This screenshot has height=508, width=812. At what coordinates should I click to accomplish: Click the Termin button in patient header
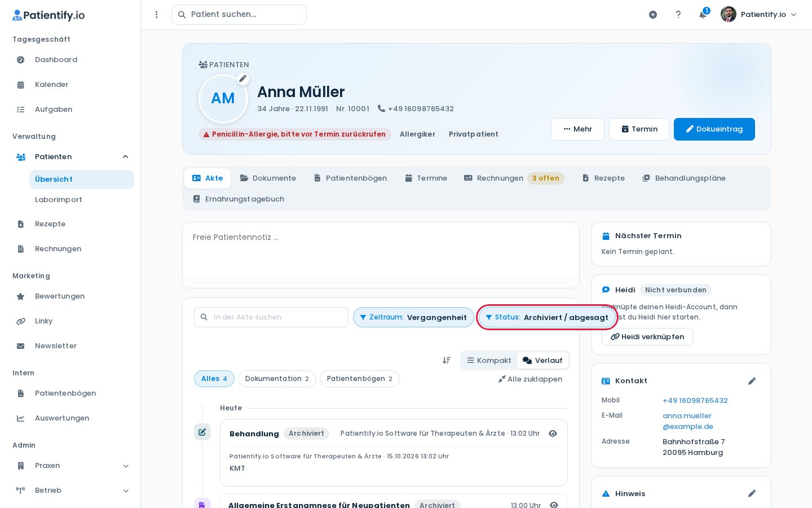[639, 129]
